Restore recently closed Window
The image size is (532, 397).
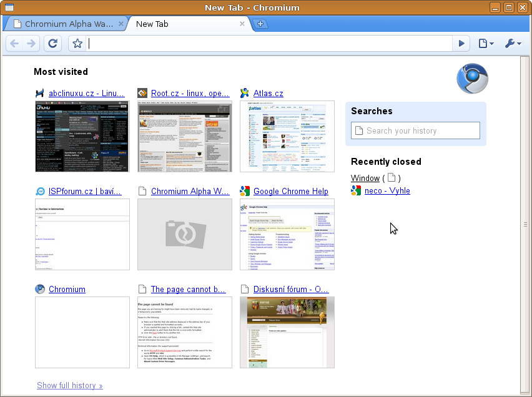[365, 178]
